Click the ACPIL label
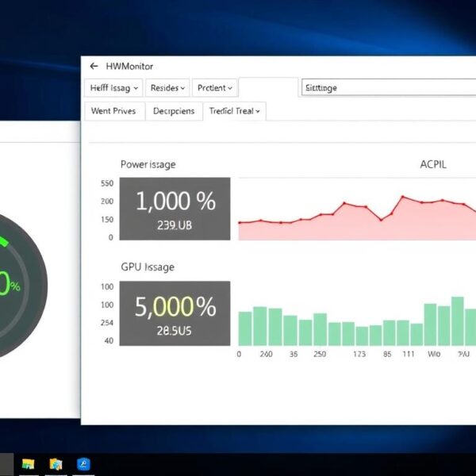476x476 pixels. click(x=433, y=164)
